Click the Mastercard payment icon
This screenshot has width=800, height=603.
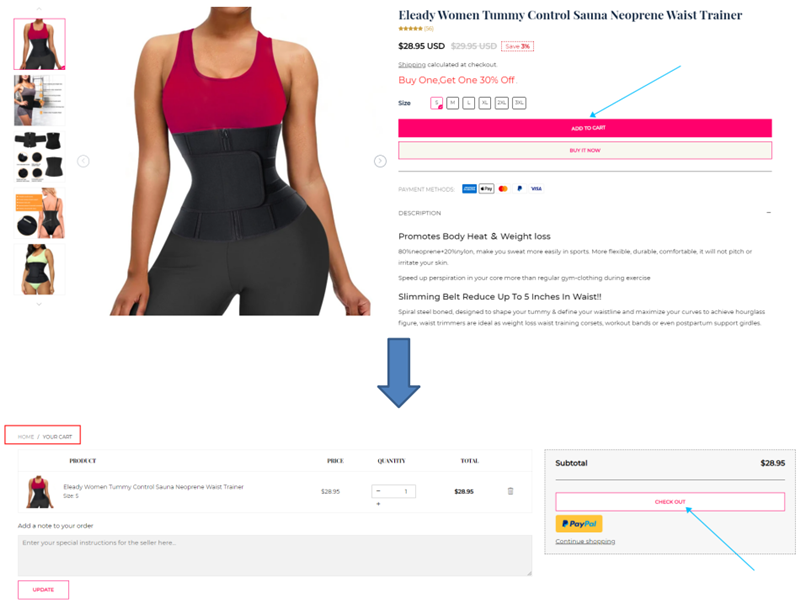[503, 189]
